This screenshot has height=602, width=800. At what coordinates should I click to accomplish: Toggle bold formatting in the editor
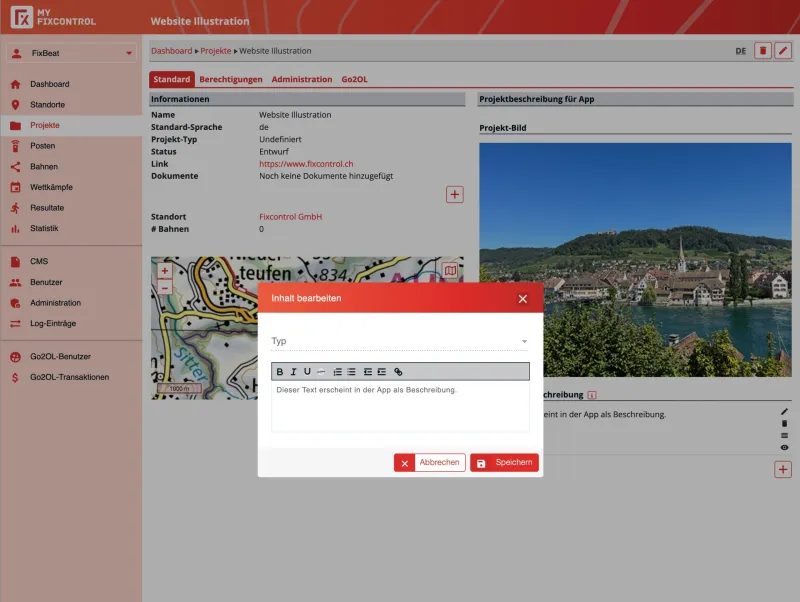(280, 372)
